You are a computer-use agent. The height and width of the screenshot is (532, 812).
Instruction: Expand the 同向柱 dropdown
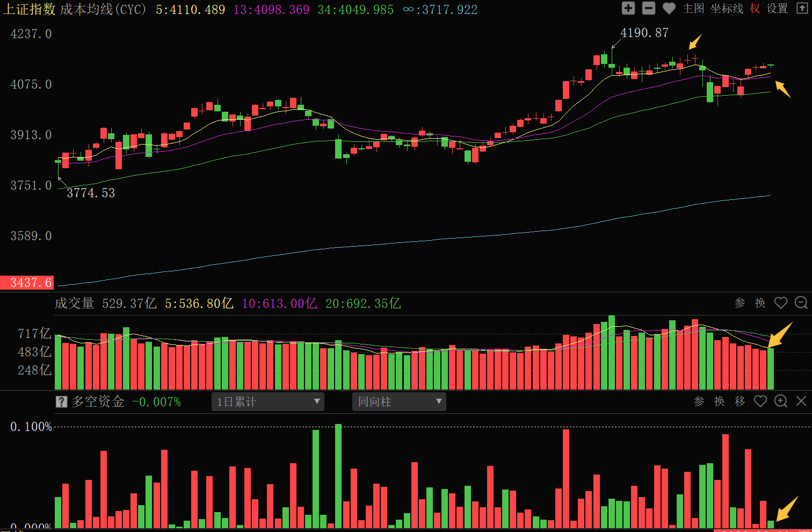tap(399, 402)
